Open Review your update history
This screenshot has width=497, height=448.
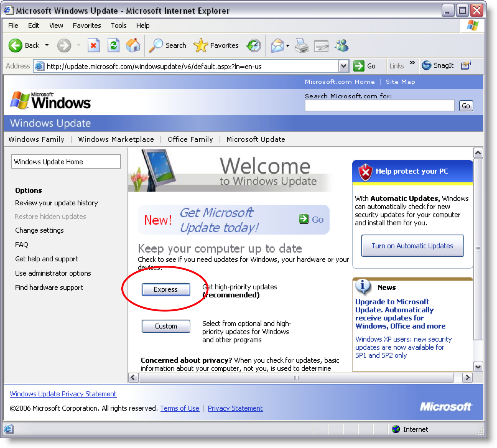[x=56, y=203]
